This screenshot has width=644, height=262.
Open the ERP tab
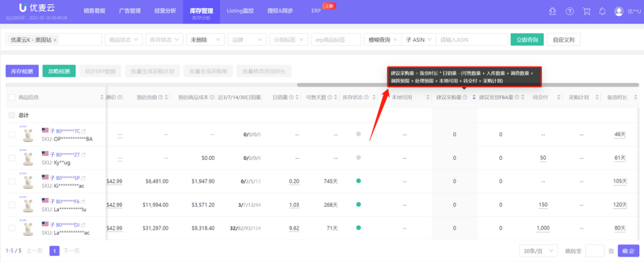tap(316, 11)
